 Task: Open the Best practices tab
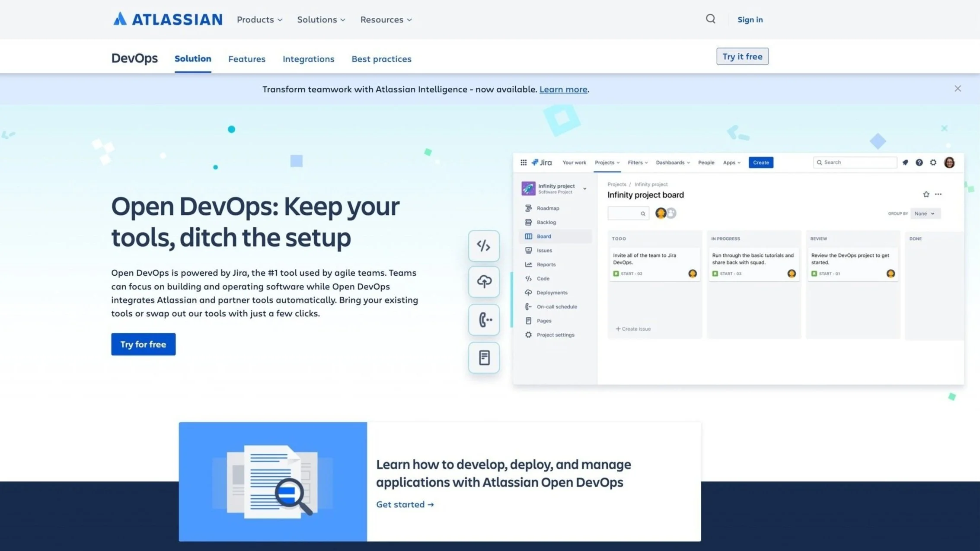(381, 59)
